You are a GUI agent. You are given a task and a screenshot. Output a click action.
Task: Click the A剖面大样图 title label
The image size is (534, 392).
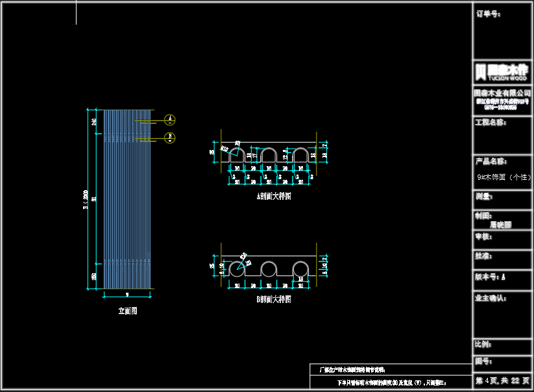(273, 196)
